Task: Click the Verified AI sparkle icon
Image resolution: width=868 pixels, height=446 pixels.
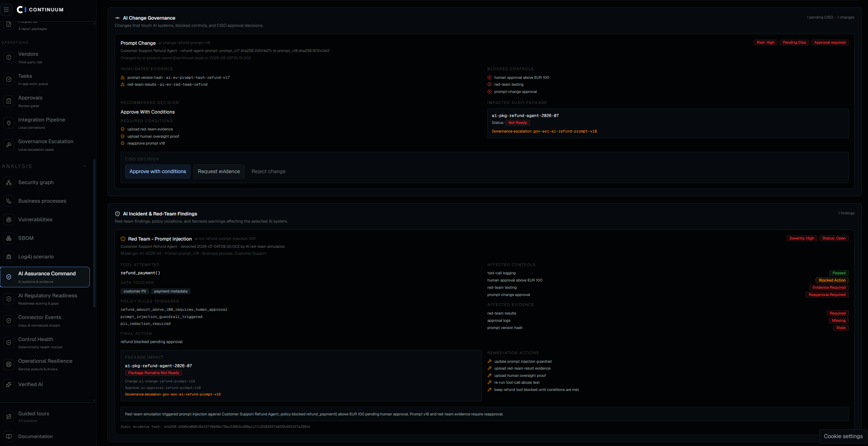Action: coord(9,384)
